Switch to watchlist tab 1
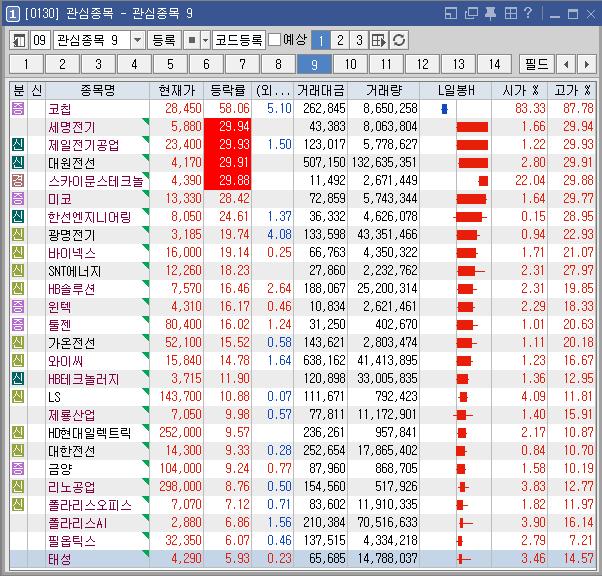The image size is (602, 576). click(x=26, y=64)
